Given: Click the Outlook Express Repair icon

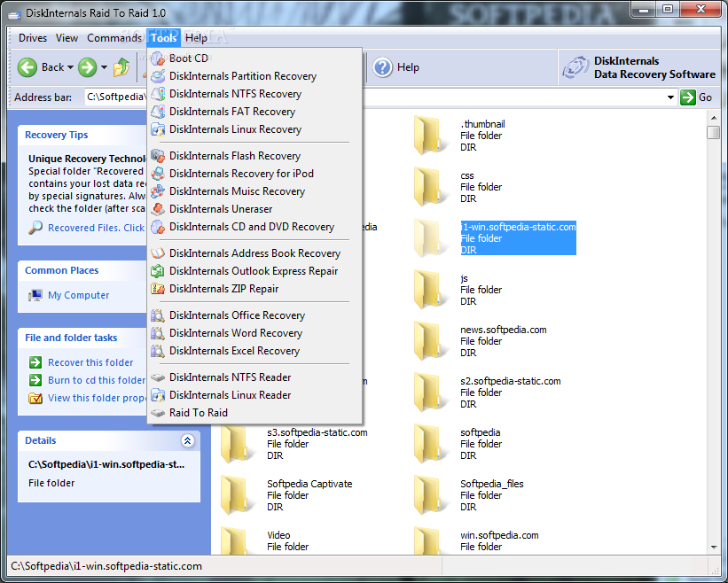Looking at the screenshot, I should (158, 271).
